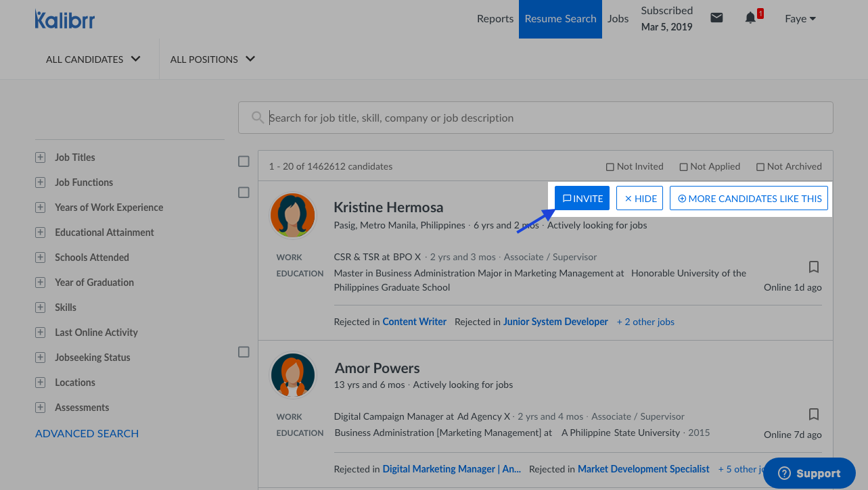Bookmark Amor Powers' profile
Screen dimensions: 868x490
click(814, 414)
